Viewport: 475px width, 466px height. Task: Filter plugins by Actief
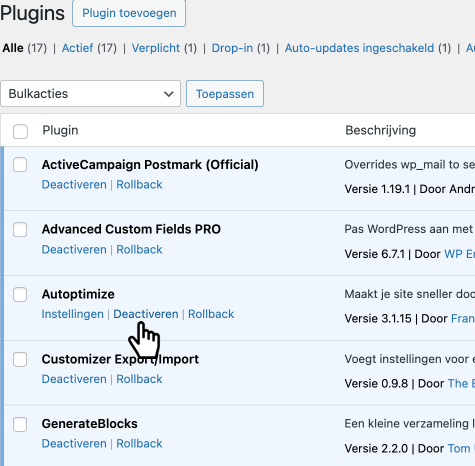[77, 48]
